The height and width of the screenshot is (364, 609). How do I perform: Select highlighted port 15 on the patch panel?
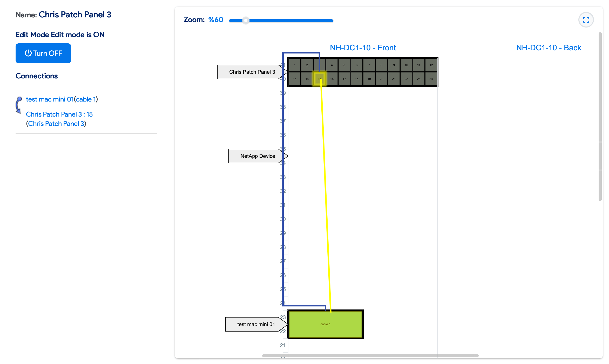pos(319,78)
